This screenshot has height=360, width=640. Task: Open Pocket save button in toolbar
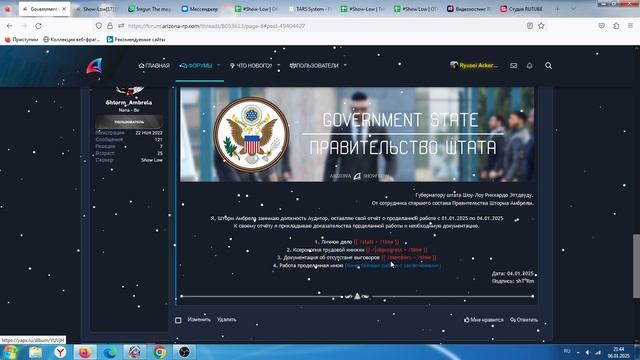pos(602,26)
